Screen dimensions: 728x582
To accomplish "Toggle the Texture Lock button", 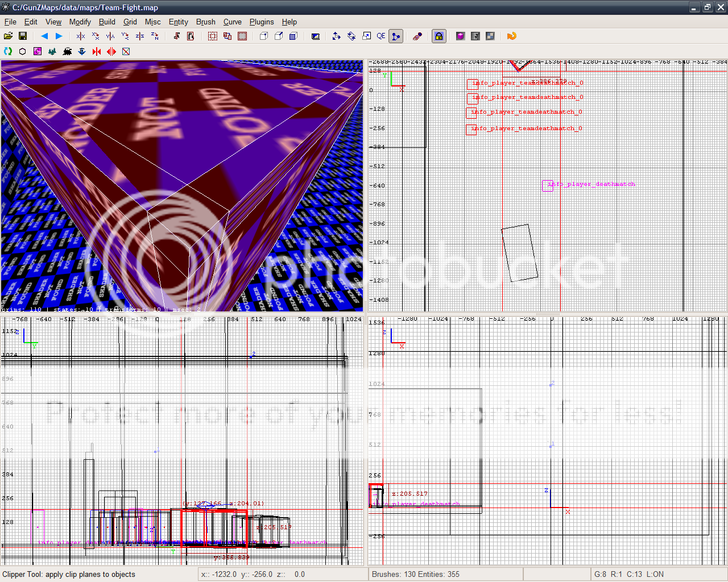I will [x=439, y=36].
